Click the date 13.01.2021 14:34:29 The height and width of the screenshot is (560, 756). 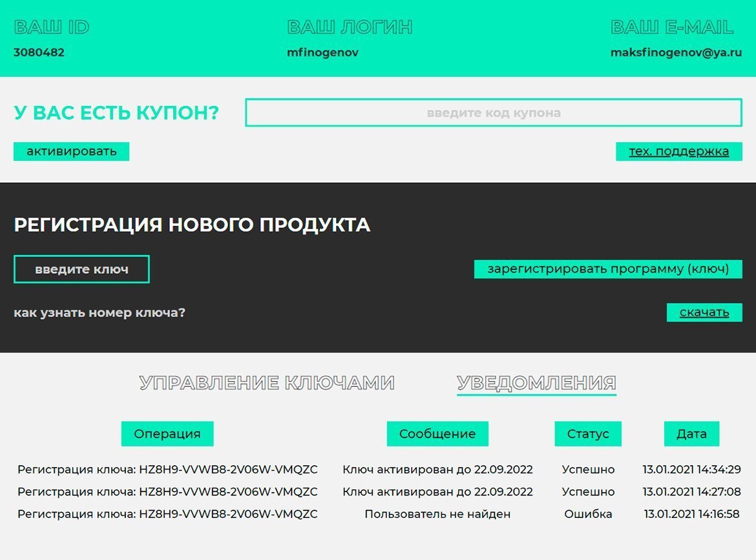(691, 470)
